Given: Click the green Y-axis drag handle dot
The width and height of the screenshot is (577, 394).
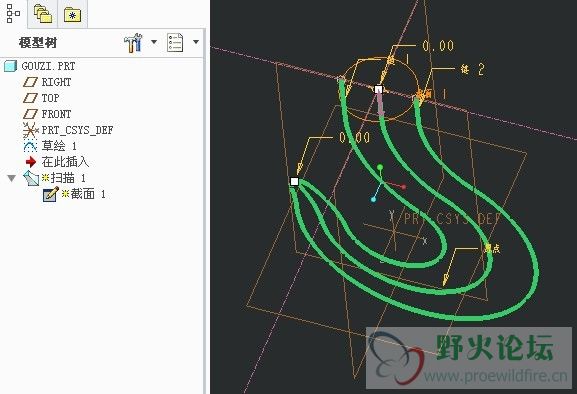Looking at the screenshot, I should [380, 168].
